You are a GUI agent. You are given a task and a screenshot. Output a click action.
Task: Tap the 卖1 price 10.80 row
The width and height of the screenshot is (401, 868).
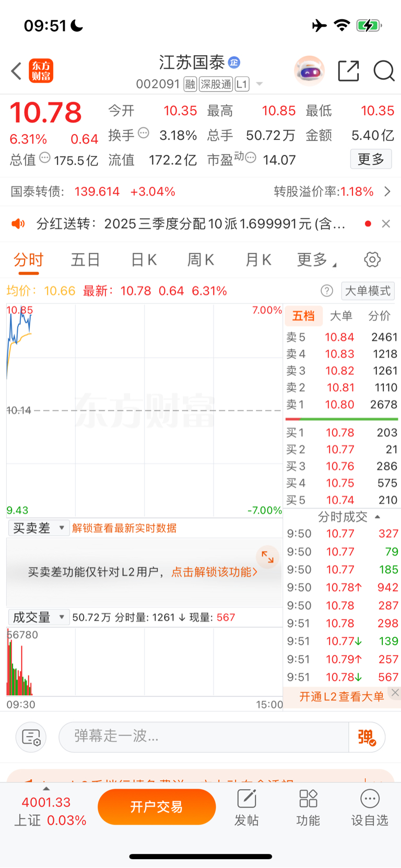click(342, 405)
